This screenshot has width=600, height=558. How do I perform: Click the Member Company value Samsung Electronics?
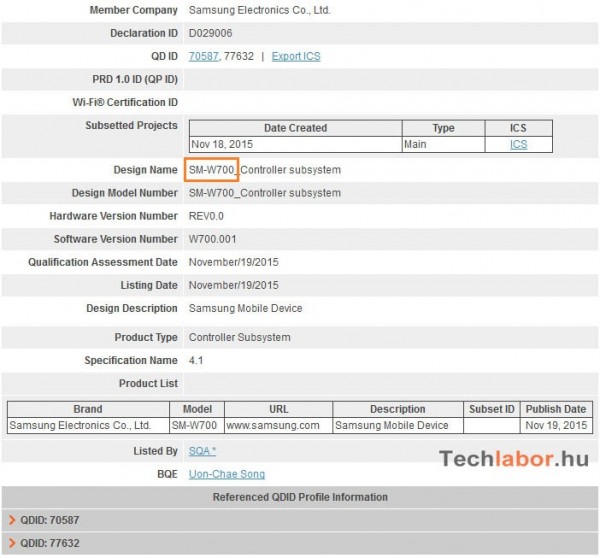[259, 10]
